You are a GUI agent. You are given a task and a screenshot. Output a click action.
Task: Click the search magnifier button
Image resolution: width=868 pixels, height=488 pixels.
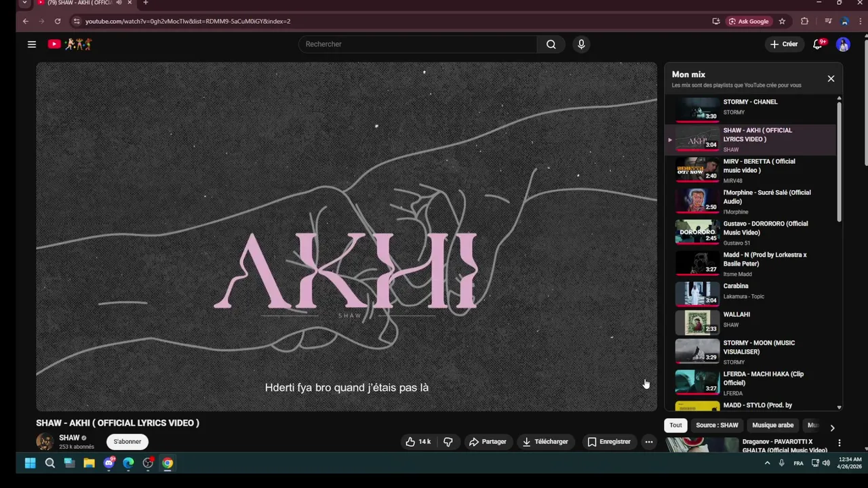(551, 44)
